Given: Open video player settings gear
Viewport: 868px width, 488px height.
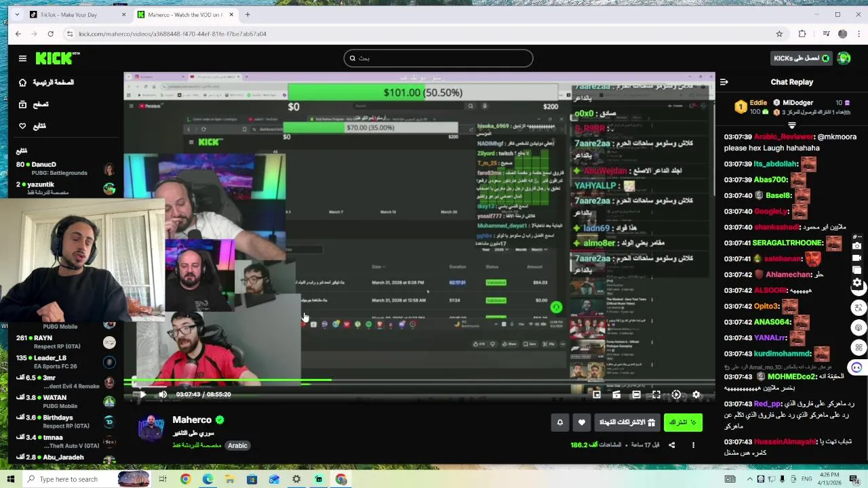Looking at the screenshot, I should tap(696, 394).
